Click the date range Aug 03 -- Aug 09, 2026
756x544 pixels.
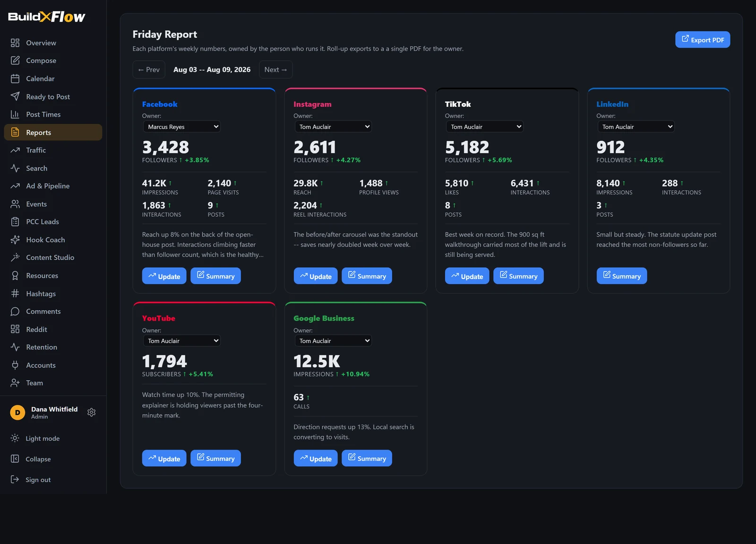pos(212,69)
